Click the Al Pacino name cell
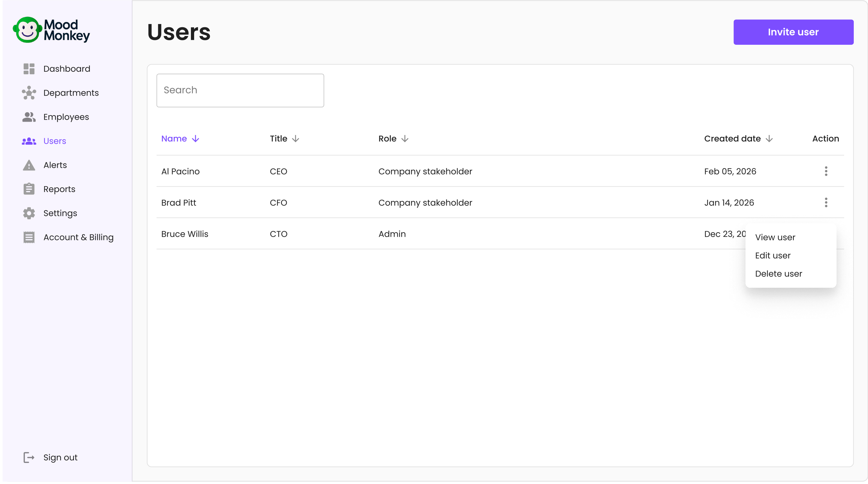Viewport: 868px width, 484px height. [180, 171]
